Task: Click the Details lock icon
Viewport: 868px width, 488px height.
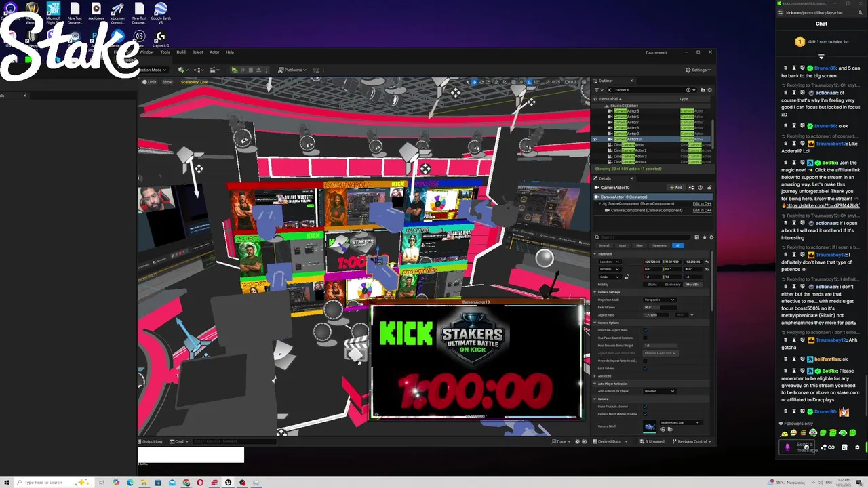Action: tap(709, 188)
